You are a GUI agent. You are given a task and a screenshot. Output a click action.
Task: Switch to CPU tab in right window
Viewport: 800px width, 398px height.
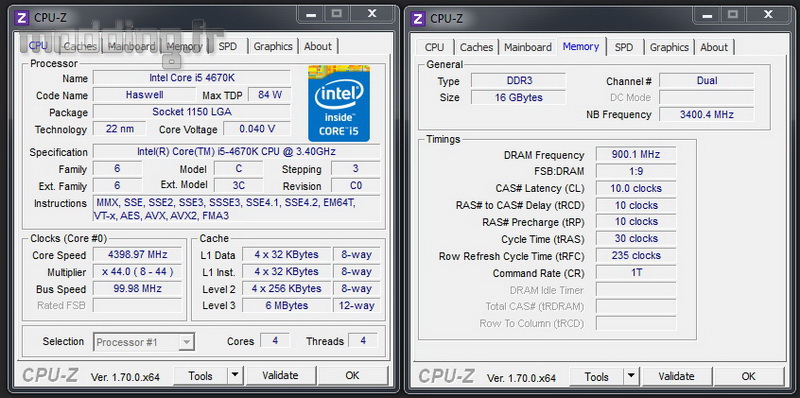click(434, 47)
